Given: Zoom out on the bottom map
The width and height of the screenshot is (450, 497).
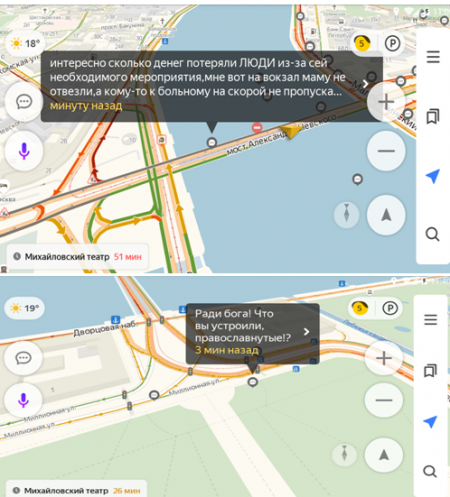Looking at the screenshot, I should point(384,400).
